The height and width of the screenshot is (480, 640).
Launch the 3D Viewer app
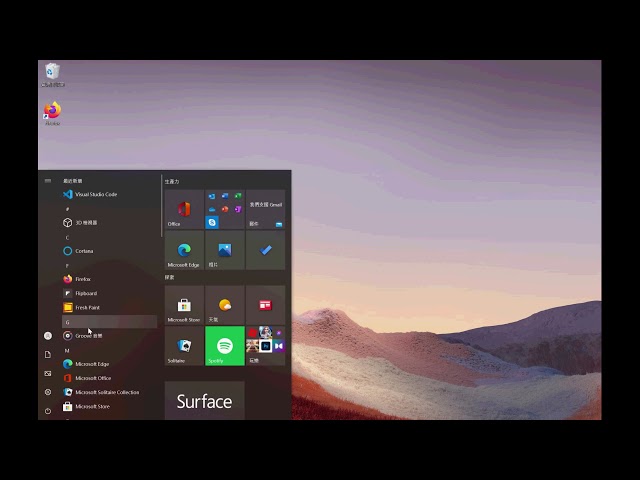(109, 222)
